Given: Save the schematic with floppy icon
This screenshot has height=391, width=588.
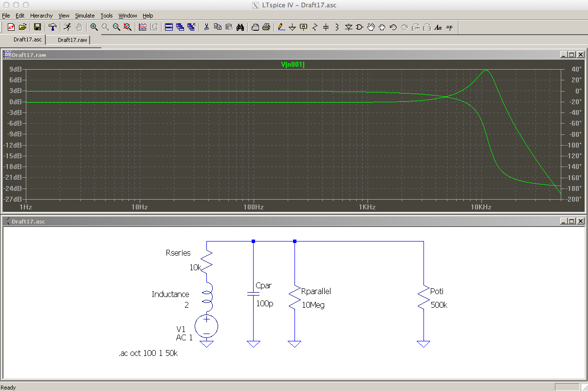Looking at the screenshot, I should [x=37, y=27].
